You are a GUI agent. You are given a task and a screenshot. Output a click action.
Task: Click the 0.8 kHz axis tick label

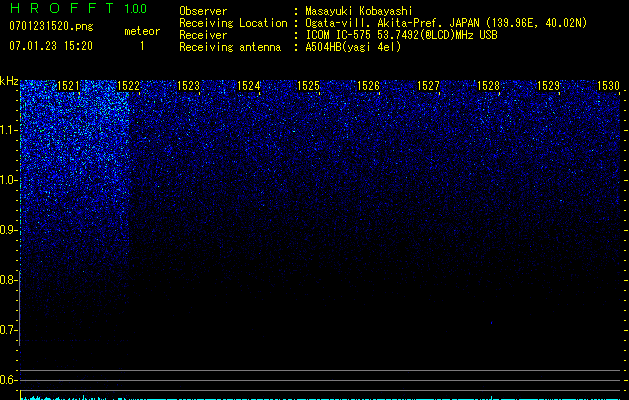coord(9,280)
